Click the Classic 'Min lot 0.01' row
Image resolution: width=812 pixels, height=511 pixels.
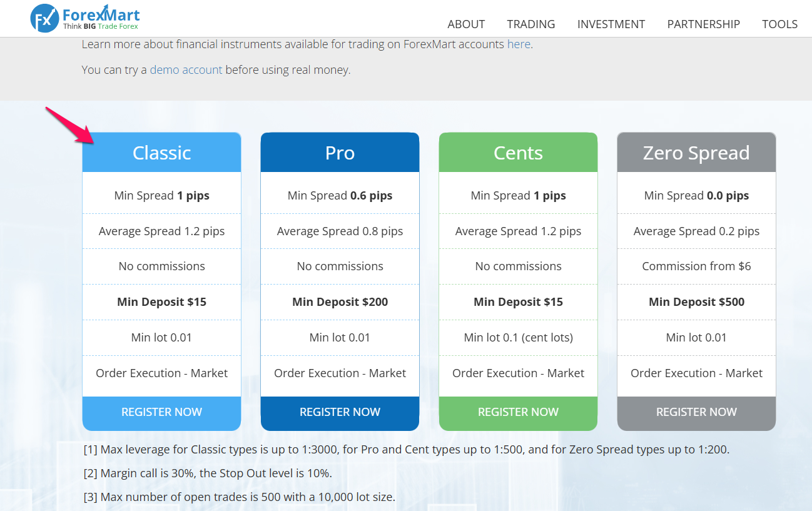161,338
